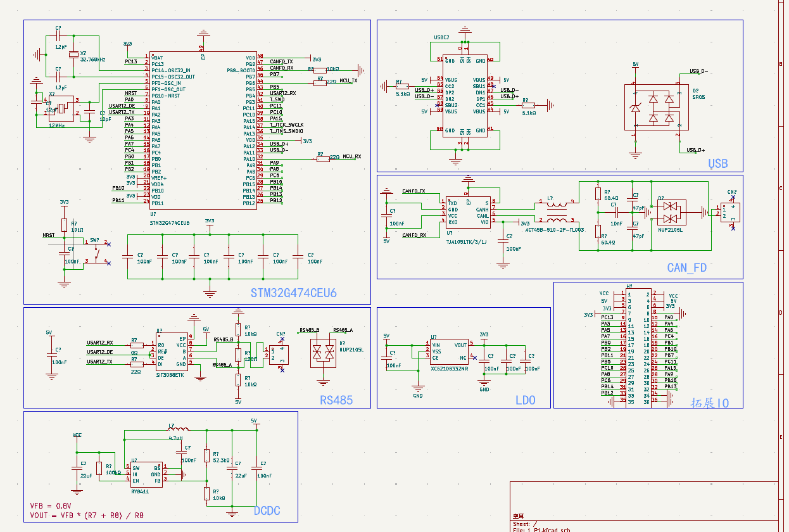Click the blue "CAN_FD" section title
Screen dimensions: 789x532
687,268
